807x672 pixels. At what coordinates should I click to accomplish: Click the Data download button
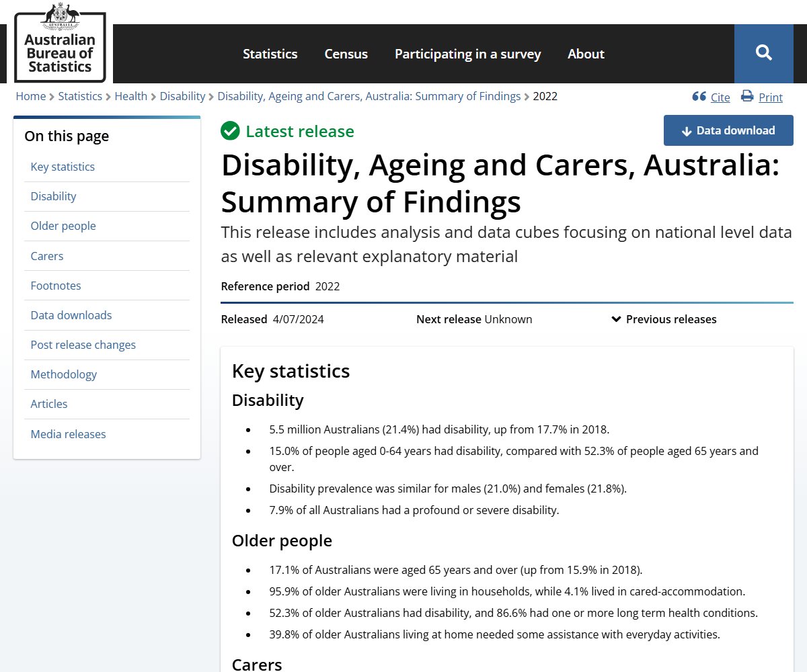pos(728,130)
